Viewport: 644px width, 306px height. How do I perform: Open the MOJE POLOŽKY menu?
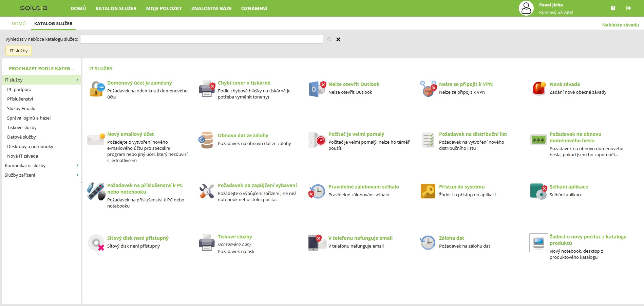click(x=164, y=8)
